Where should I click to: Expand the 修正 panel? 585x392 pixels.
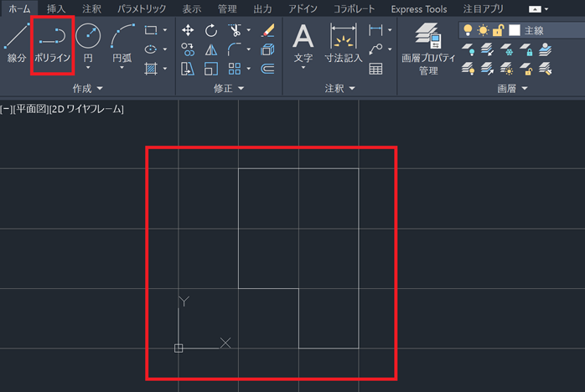click(x=228, y=89)
